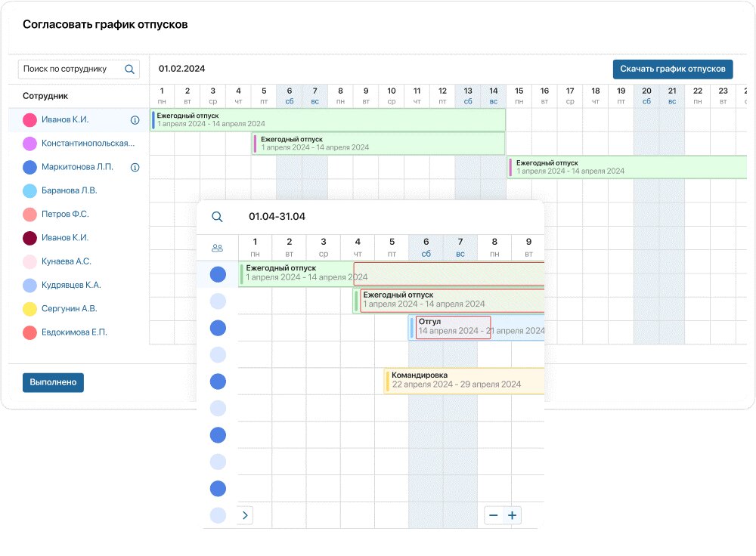Screen dimensions: 756x556
Task: Click Сергунин А.В.'s yellow avatar
Action: 30,309
